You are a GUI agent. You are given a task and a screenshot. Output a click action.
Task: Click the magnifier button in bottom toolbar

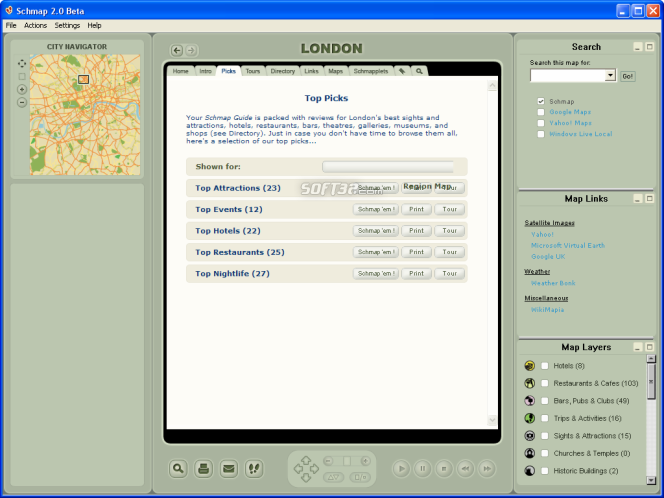pos(178,469)
